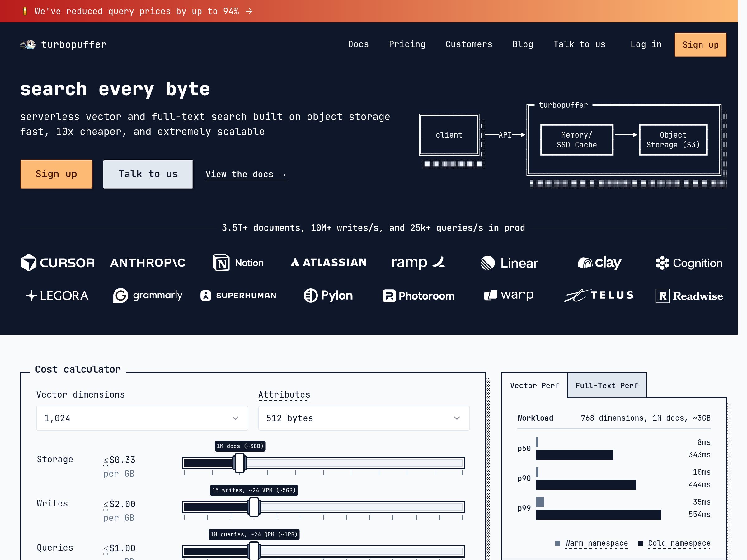
Task: Open the Pricing menu item
Action: [x=407, y=44]
